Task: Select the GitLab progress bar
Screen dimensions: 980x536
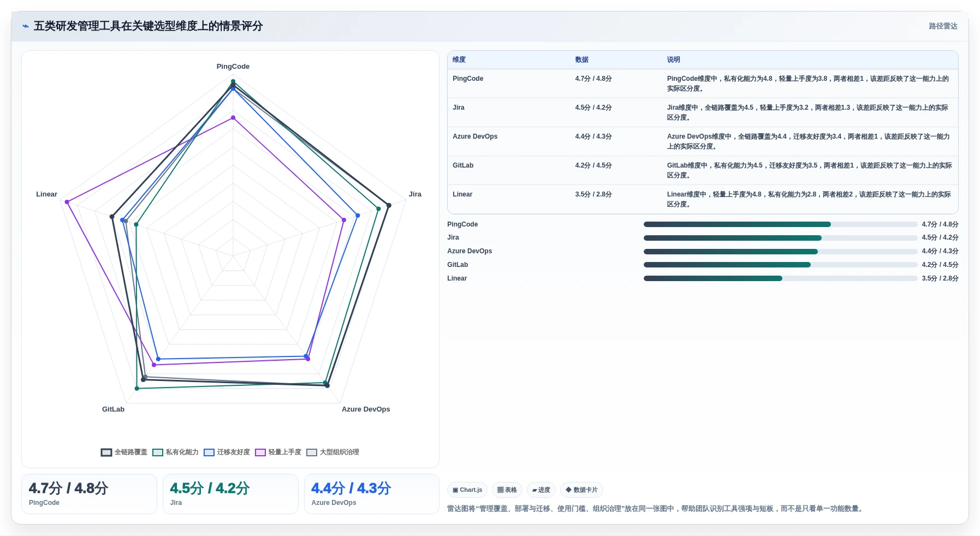Action: click(x=780, y=265)
